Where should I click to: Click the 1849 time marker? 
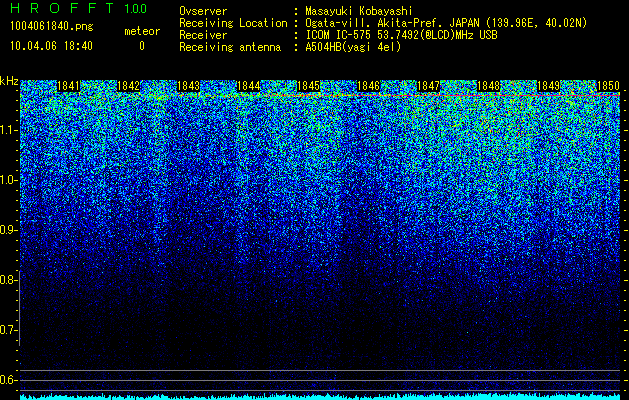[548, 86]
